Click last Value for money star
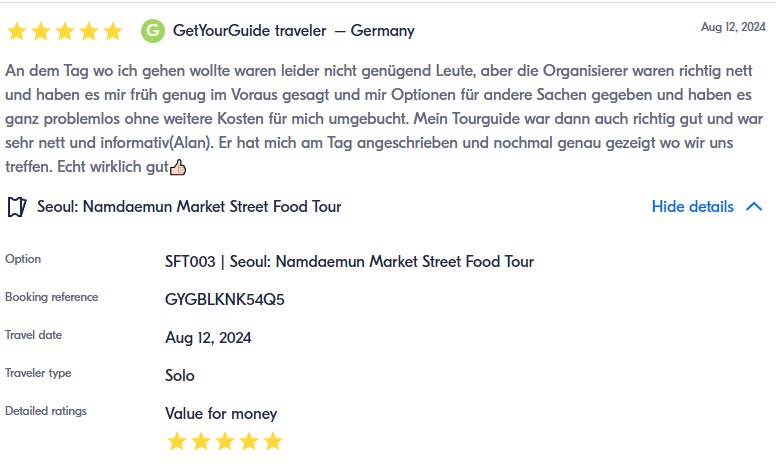The height and width of the screenshot is (467, 776). [x=273, y=441]
